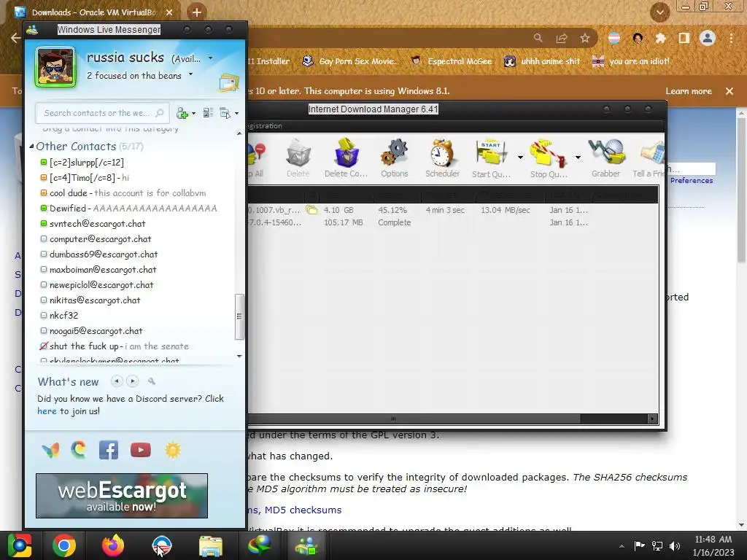Image resolution: width=747 pixels, height=560 pixels.
Task: Open IDM Options gear icon
Action: click(395, 157)
